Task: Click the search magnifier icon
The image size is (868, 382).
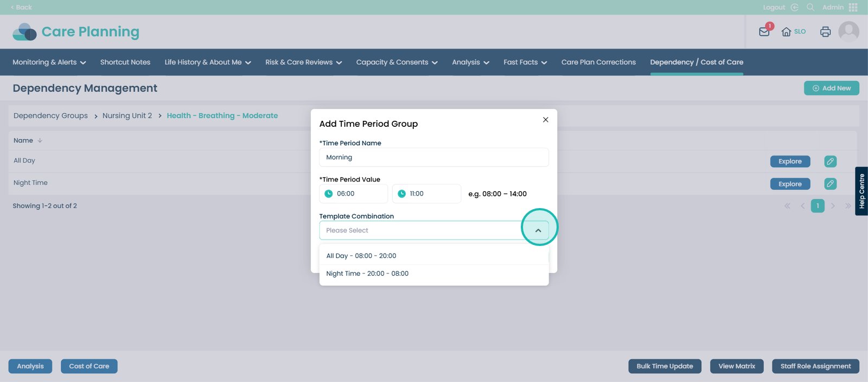Action: pyautogui.click(x=810, y=8)
